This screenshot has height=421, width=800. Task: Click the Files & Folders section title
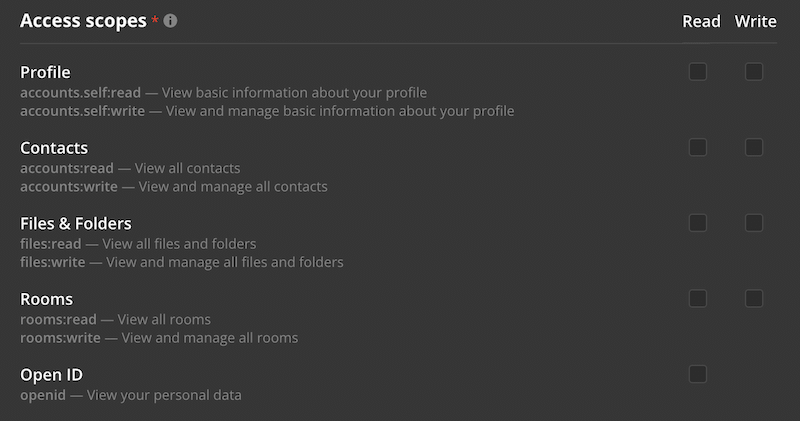point(76,223)
